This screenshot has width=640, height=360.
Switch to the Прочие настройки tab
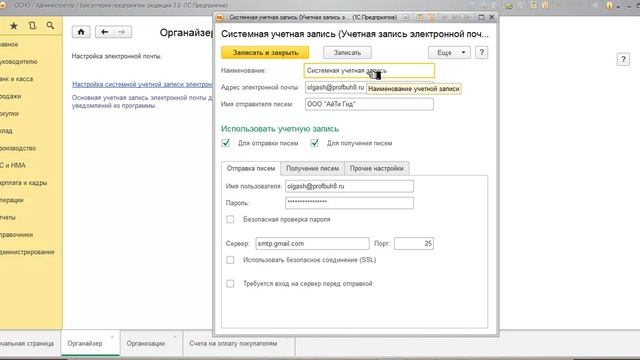tap(376, 168)
